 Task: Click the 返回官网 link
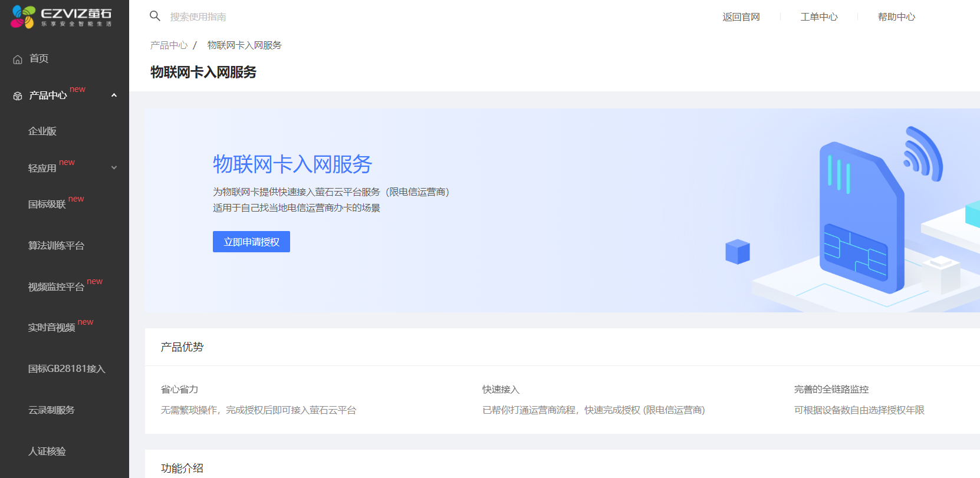[741, 17]
